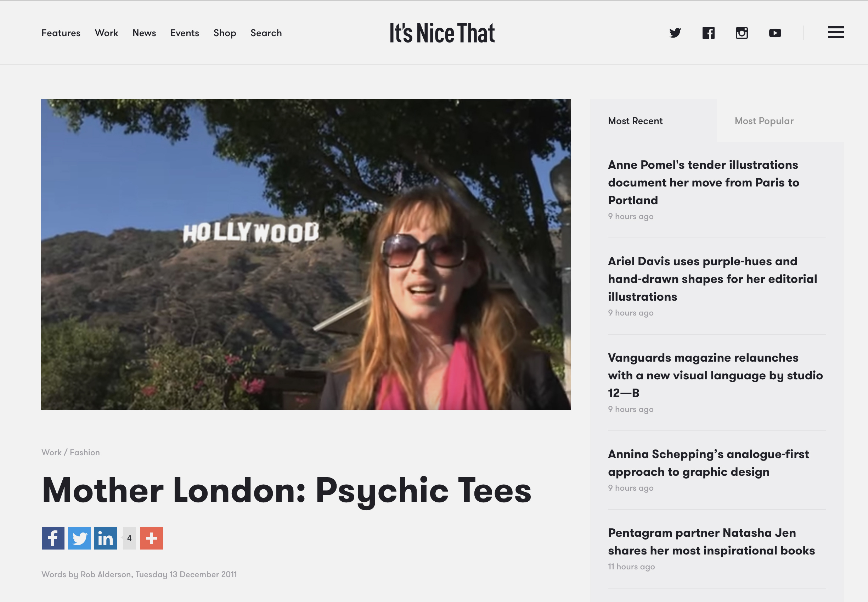868x602 pixels.
Task: Click '11 hours ago' under Pentagram article
Action: pyautogui.click(x=631, y=567)
